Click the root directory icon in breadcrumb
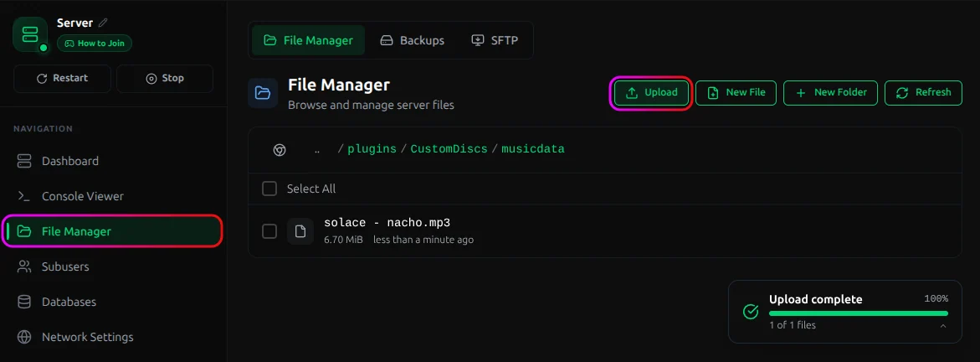This screenshot has width=980, height=362. [280, 150]
